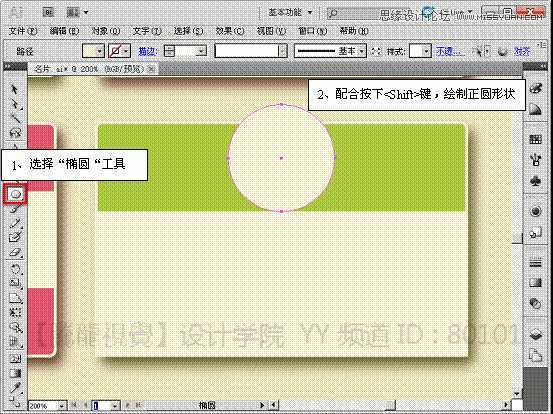The image size is (553, 414).
Task: Select the Ellipse tool in toolbox
Action: coord(15,194)
